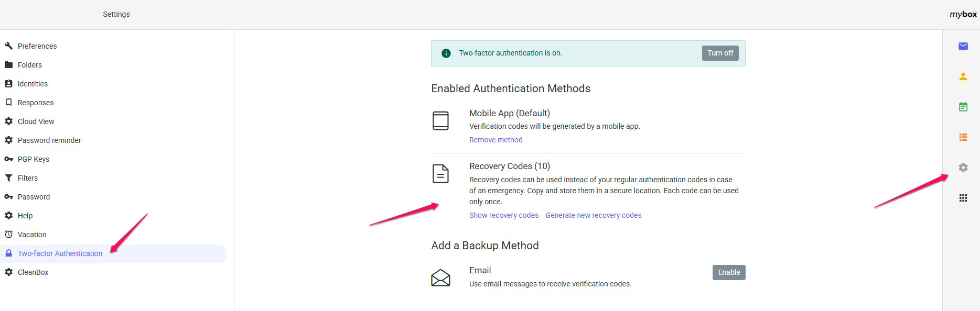Open the apps grid icon
Screen dimensions: 980x311
point(963,198)
